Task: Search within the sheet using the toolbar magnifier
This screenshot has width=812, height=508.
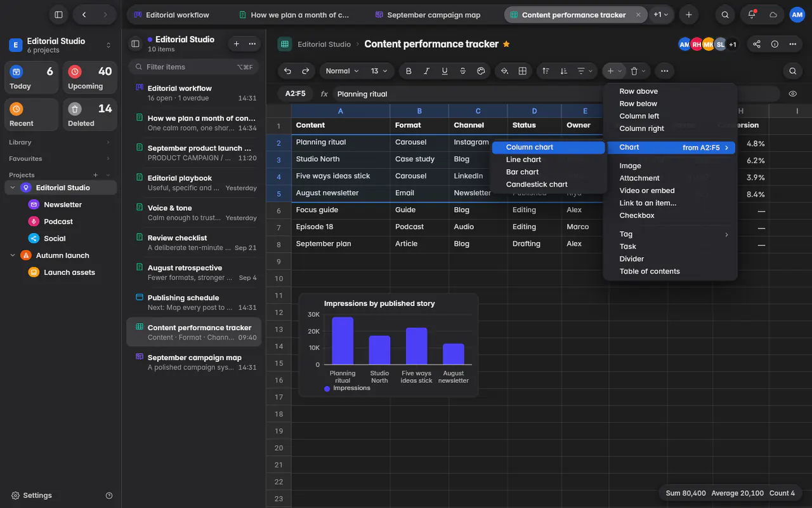Action: tap(792, 71)
